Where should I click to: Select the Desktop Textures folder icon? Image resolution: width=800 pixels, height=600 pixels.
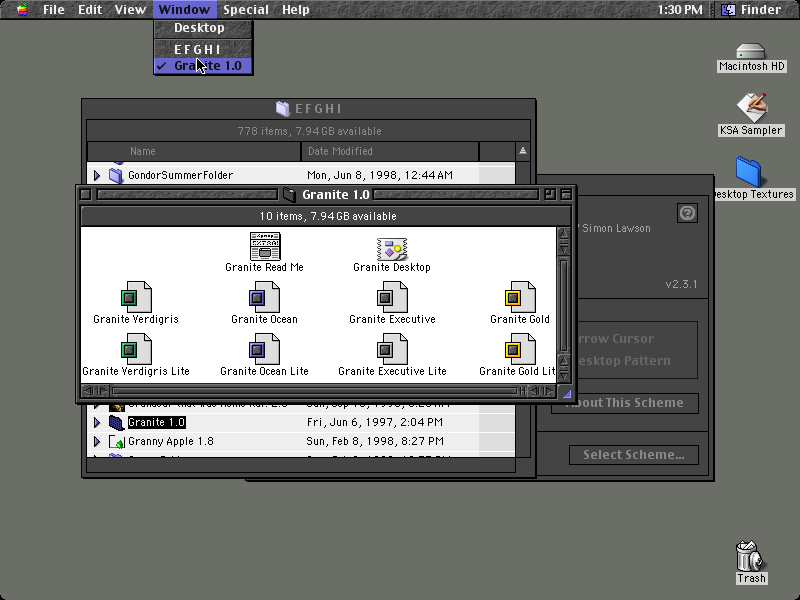coord(748,172)
